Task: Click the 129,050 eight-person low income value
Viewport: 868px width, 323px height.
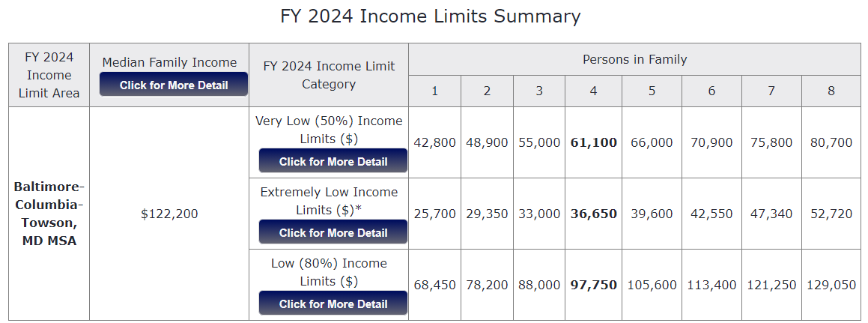Action: coord(831,285)
